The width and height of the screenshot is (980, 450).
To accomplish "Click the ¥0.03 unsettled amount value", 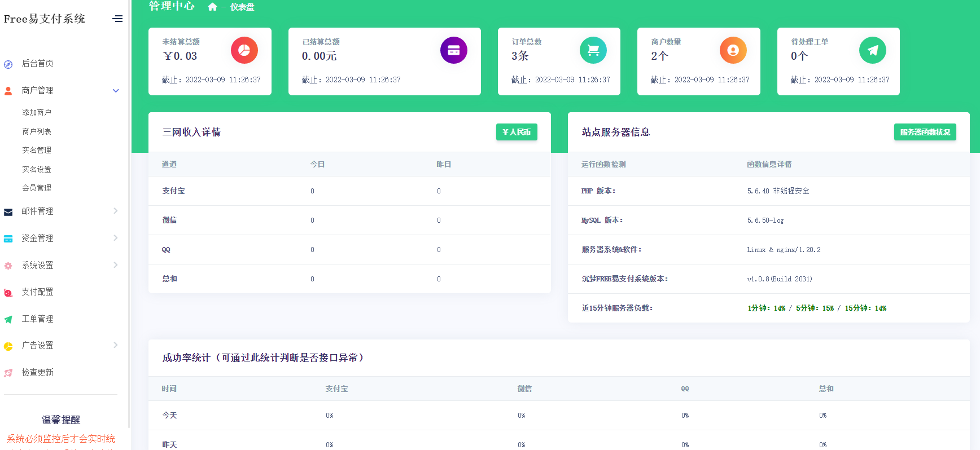I will 180,56.
